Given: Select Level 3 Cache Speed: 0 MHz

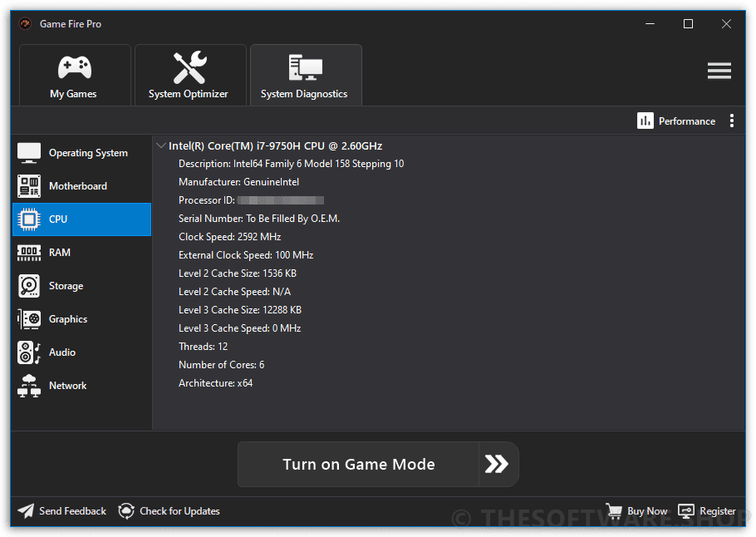Looking at the screenshot, I should click(x=239, y=328).
